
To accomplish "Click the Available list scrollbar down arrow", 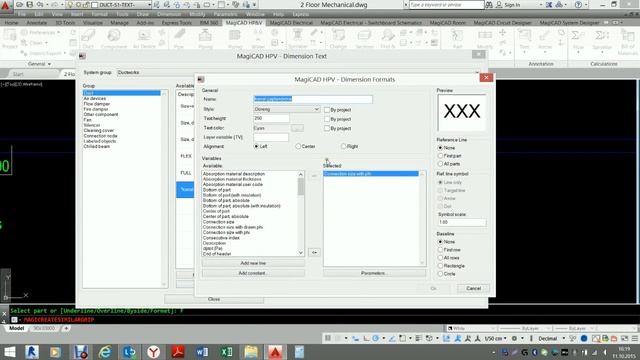I will coord(301,253).
